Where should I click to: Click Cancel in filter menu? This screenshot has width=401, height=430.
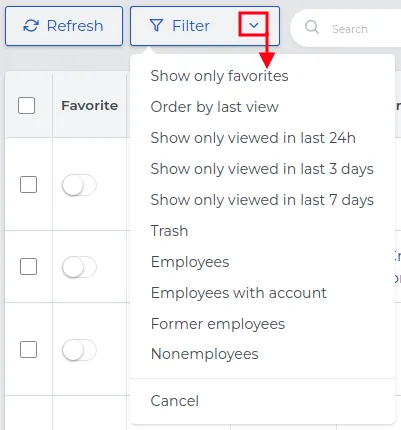(175, 401)
